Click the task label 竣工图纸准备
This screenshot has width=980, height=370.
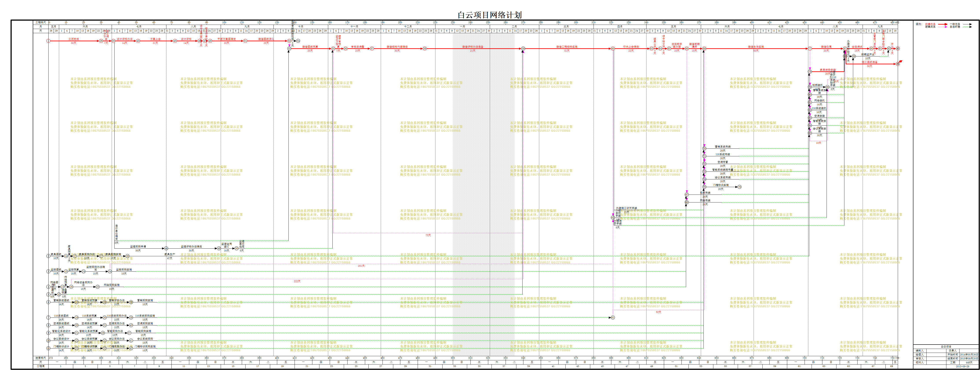click(870, 62)
